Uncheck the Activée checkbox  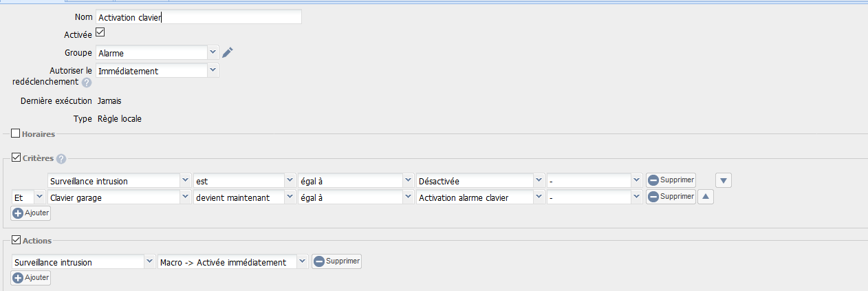tap(100, 33)
